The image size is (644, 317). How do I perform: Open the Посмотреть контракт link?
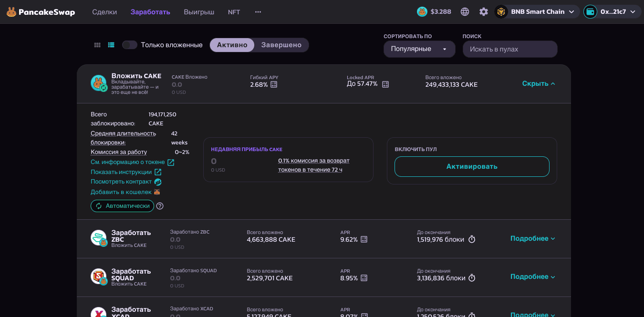tap(126, 182)
